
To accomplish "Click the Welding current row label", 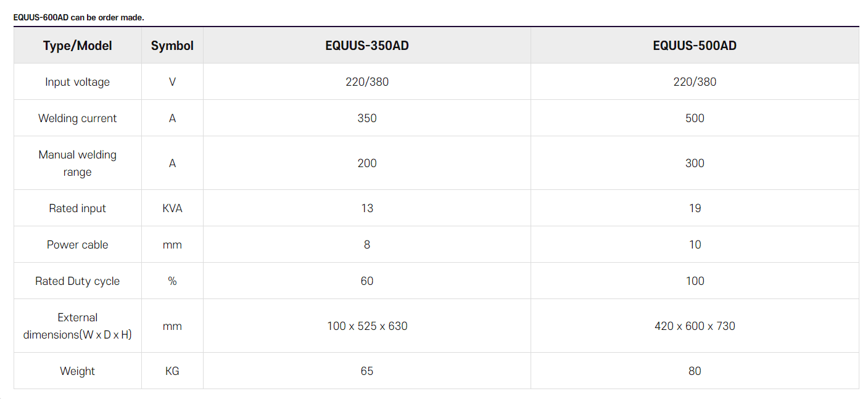I will click(78, 118).
